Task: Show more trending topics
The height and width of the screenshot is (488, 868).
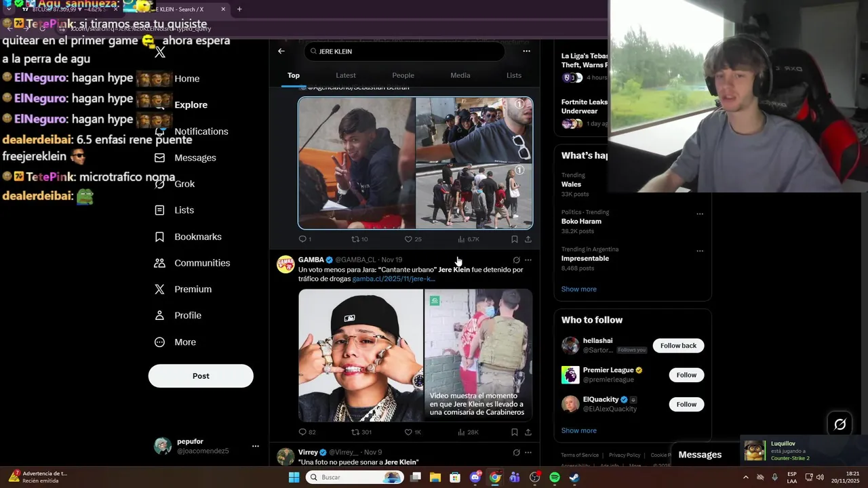Action: tap(578, 289)
